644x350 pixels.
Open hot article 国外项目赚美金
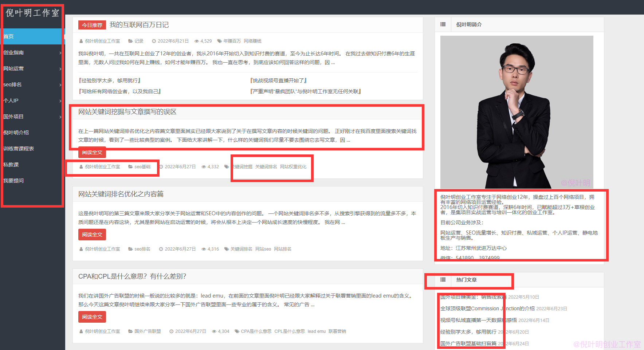tap(473, 297)
